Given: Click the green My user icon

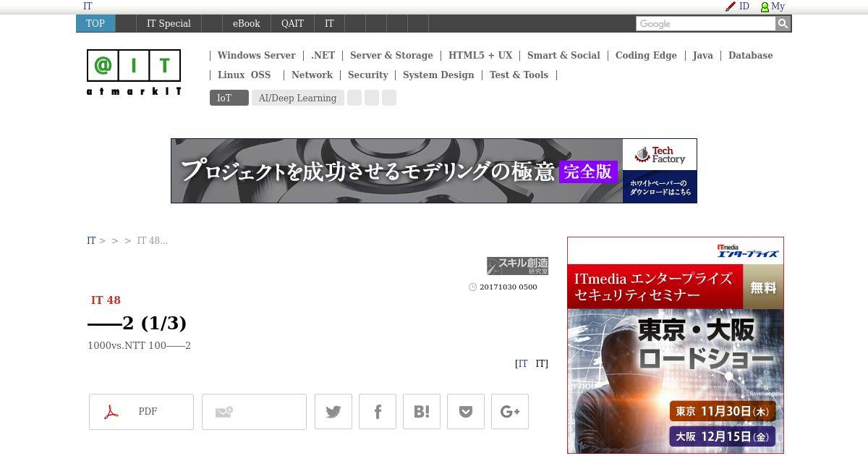Looking at the screenshot, I should (765, 7).
